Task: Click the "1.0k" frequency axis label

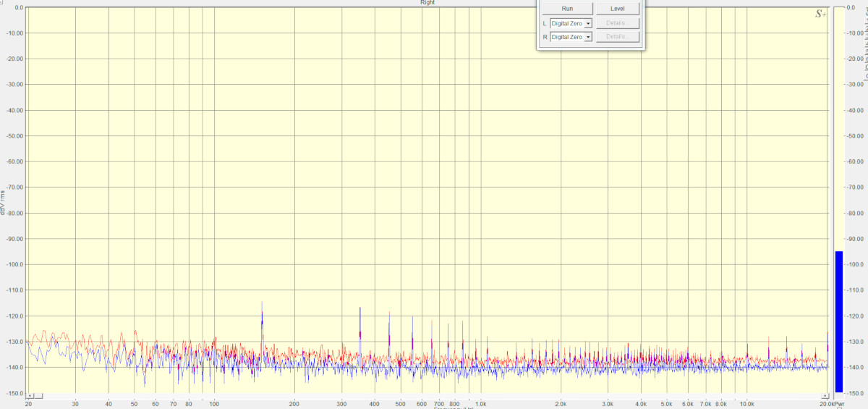Action: [480, 404]
